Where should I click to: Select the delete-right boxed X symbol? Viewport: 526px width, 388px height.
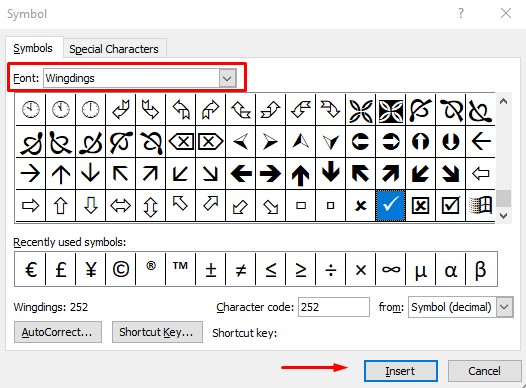coord(210,142)
